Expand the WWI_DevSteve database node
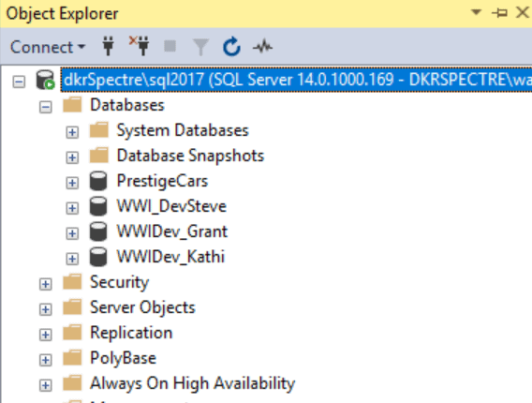Screen dimensions: 532x403 (72, 208)
